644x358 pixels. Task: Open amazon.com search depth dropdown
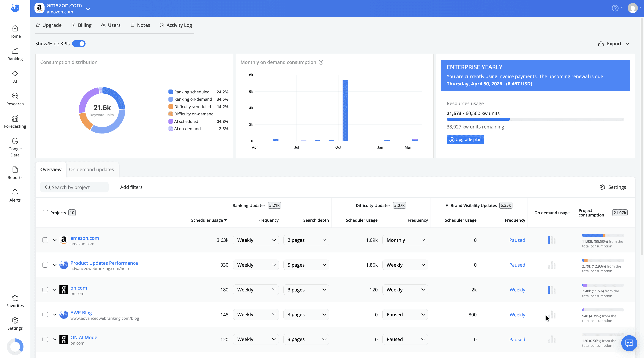point(306,240)
